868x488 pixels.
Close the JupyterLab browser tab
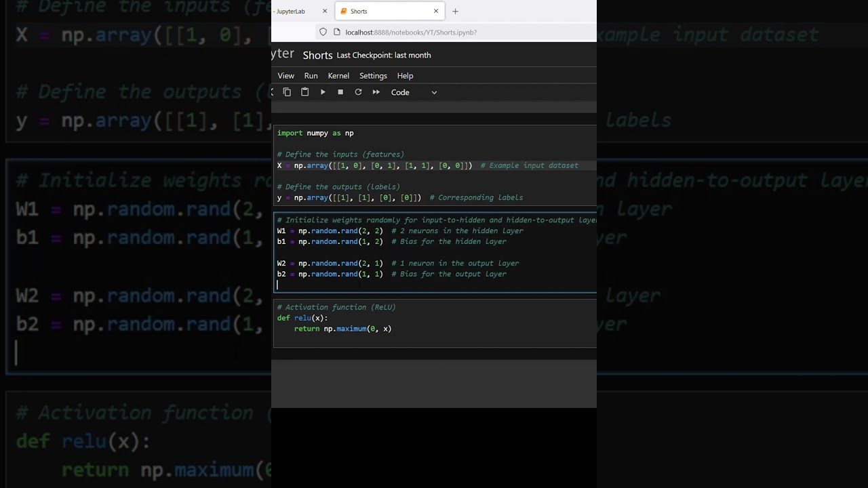(325, 12)
